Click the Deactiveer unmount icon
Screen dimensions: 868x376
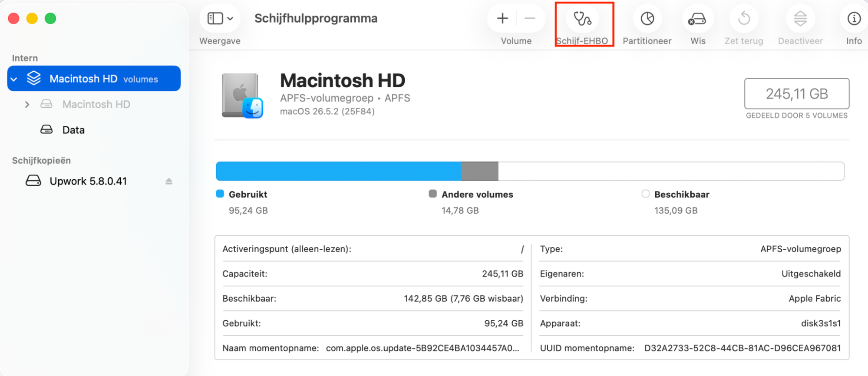click(x=800, y=19)
